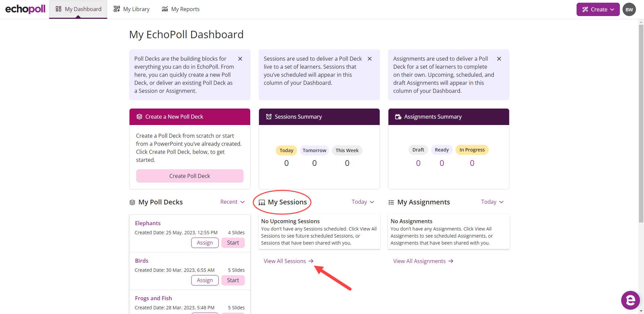This screenshot has height=314, width=644.
Task: Click the Sessions Summary clock icon
Action: tap(269, 117)
